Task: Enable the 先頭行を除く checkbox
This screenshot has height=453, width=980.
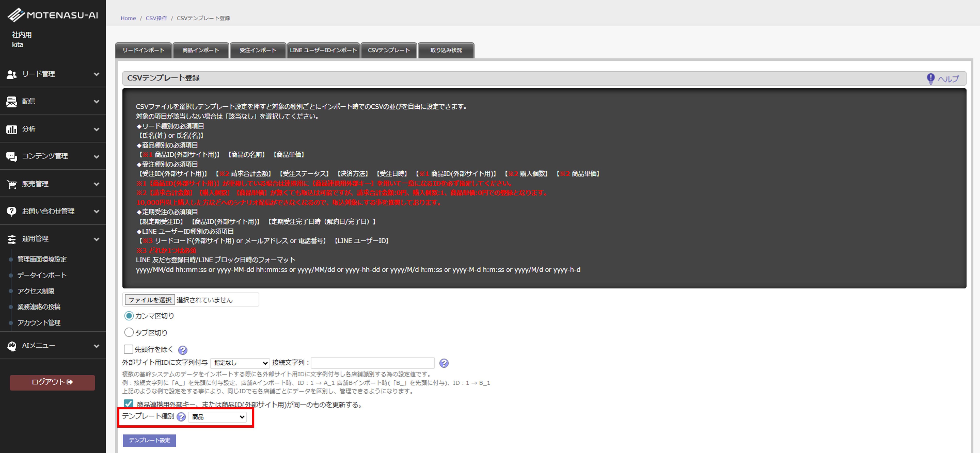Action: (x=129, y=349)
